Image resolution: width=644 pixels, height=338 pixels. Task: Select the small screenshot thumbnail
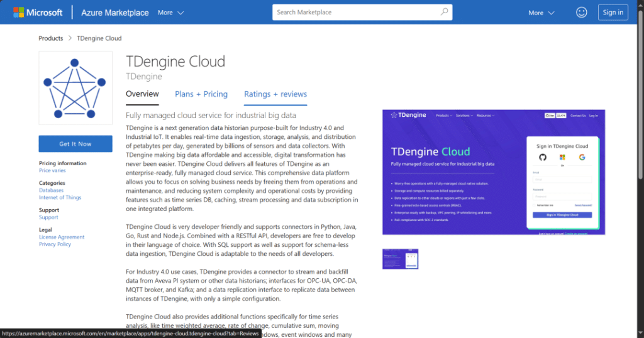(401, 259)
